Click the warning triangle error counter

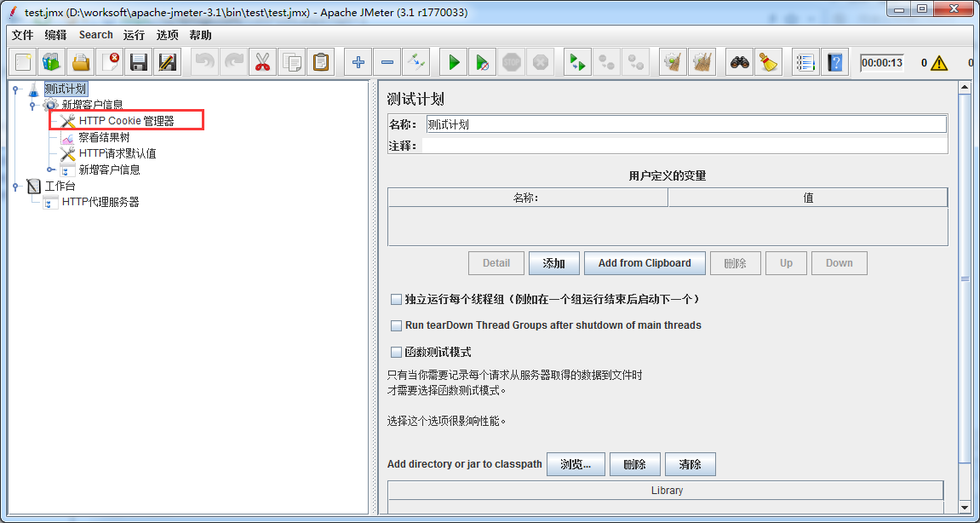[x=939, y=62]
